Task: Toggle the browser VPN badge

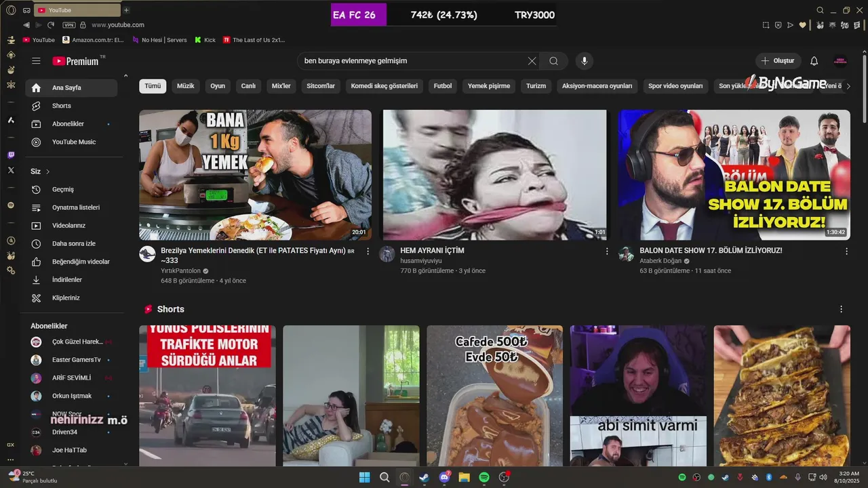Action: click(x=68, y=25)
